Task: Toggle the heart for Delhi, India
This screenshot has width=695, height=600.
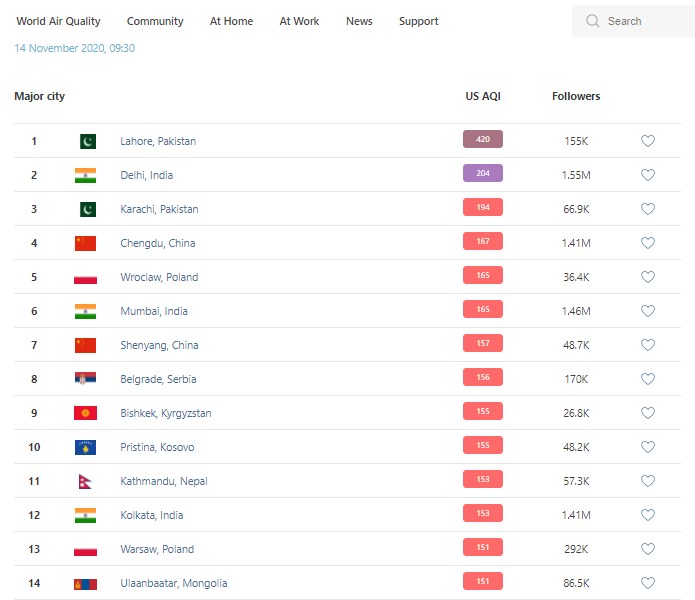Action: pos(648,175)
